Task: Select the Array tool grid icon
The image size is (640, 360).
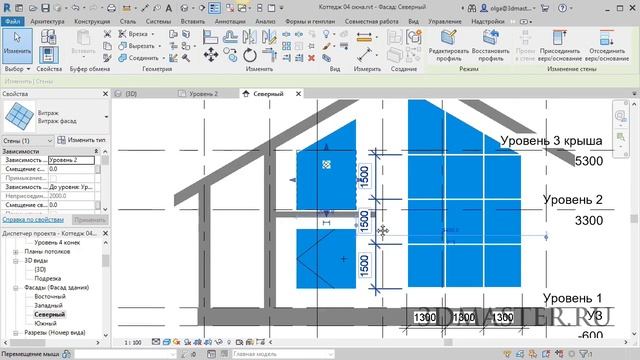Action: pos(287,46)
